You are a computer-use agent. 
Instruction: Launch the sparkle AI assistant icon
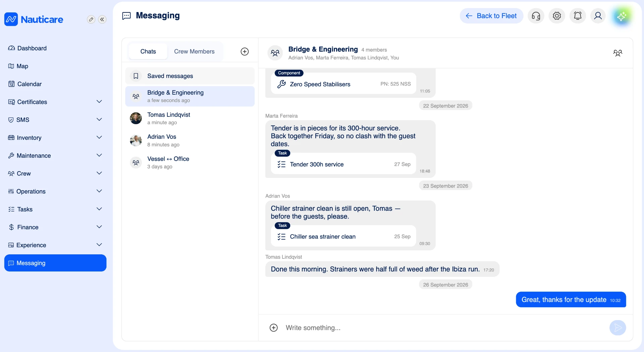pos(622,16)
